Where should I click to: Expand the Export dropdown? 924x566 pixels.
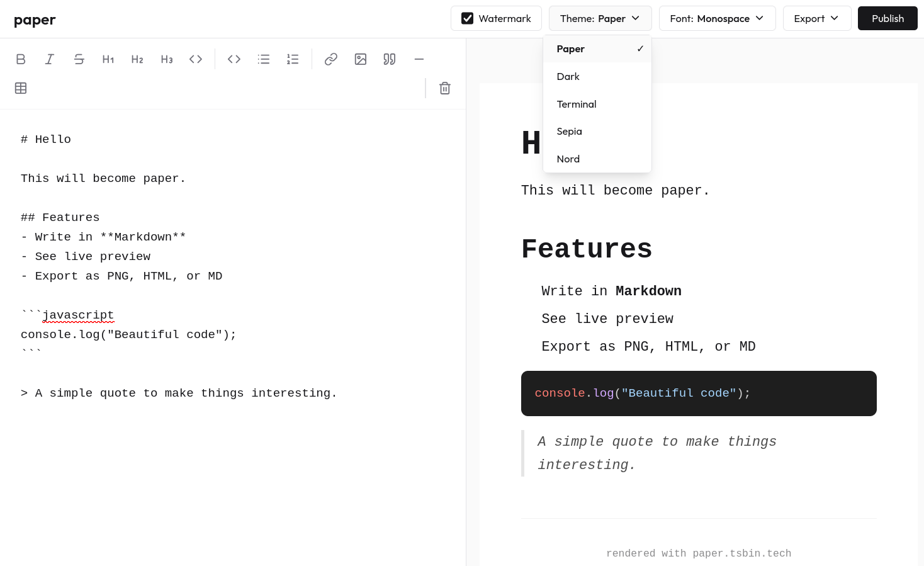(x=816, y=19)
